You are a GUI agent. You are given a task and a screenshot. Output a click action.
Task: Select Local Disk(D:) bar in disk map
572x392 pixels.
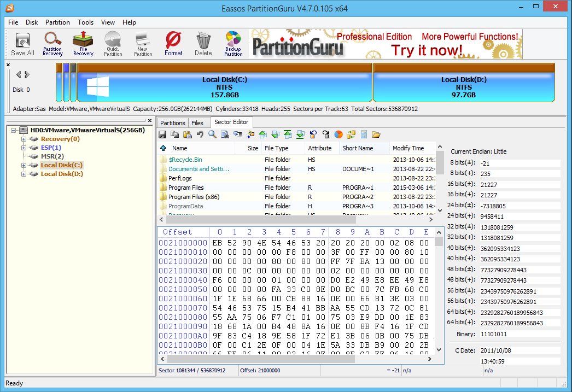[464, 87]
